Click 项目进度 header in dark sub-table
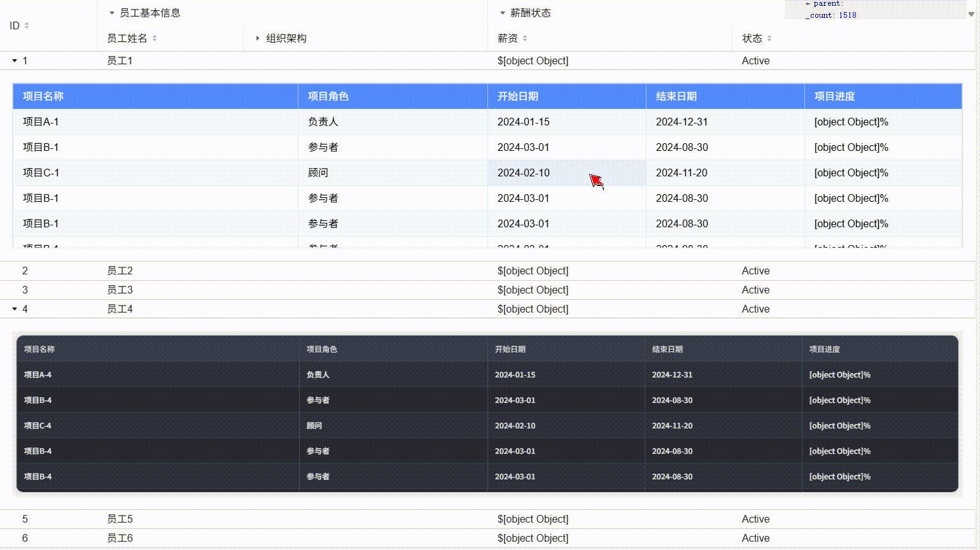 880,349
